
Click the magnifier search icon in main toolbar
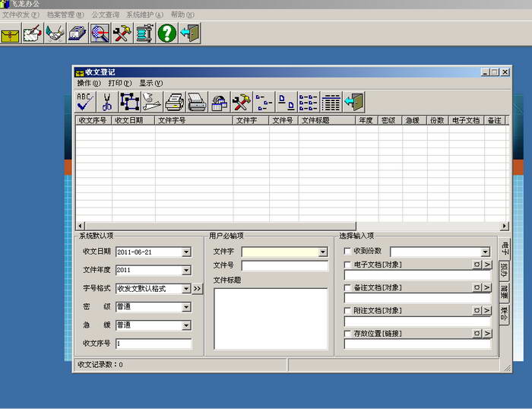pos(100,33)
